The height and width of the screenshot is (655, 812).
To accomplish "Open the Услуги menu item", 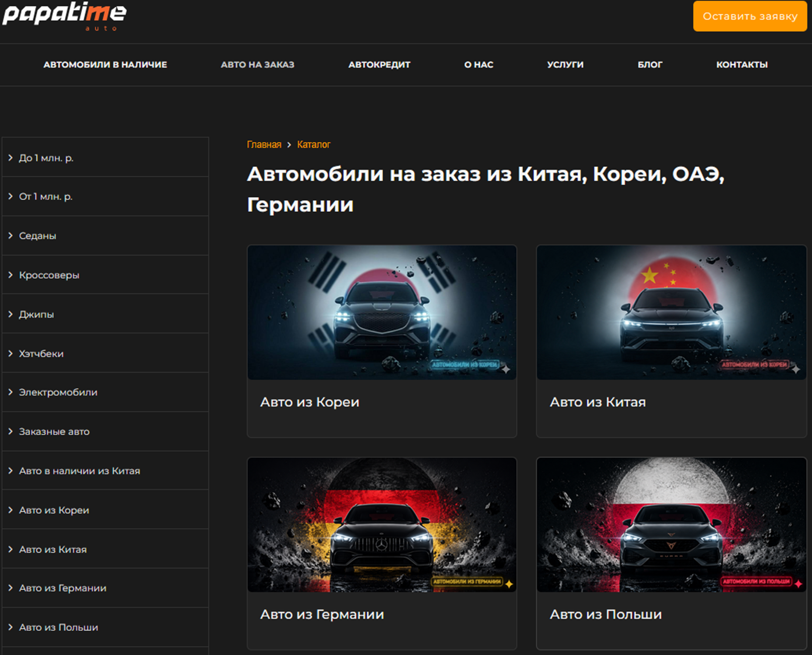I will tap(565, 64).
